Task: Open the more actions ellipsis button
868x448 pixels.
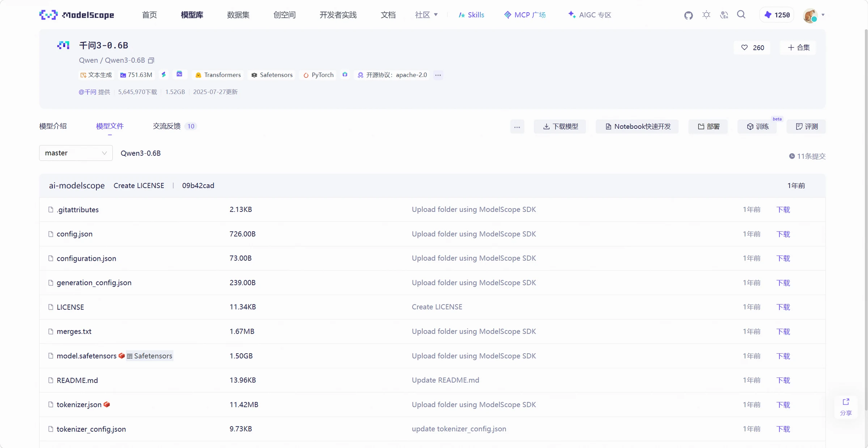Action: tap(517, 127)
